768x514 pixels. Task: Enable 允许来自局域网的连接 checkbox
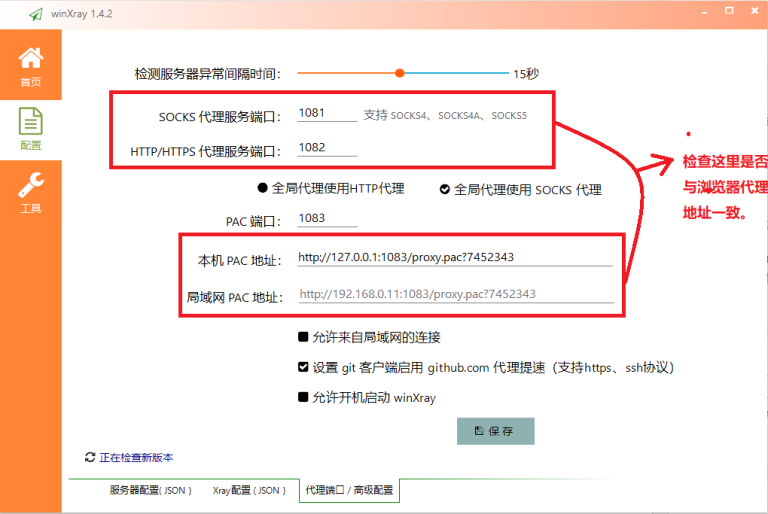pyautogui.click(x=303, y=337)
